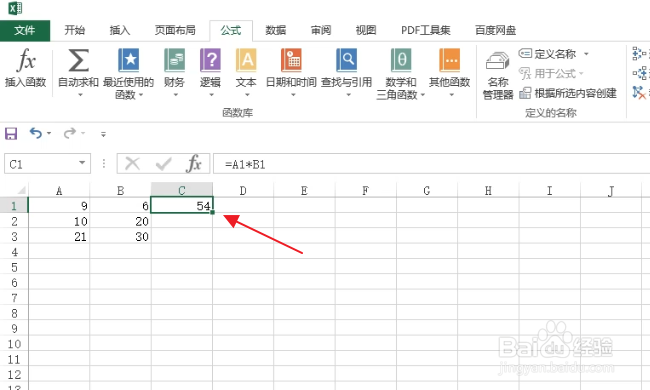Switch to the 百度网盘 tab
Viewport: 650px width, 390px height.
[495, 30]
